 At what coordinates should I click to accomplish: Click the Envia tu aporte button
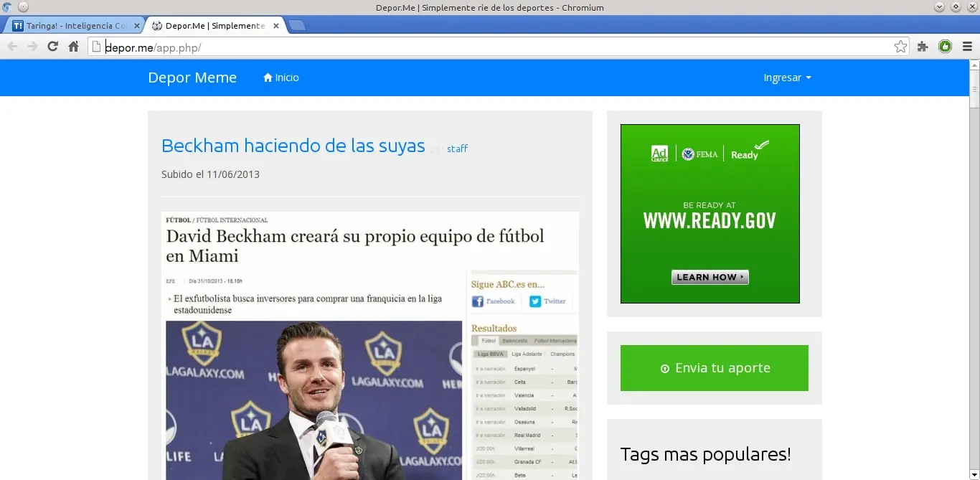[714, 368]
